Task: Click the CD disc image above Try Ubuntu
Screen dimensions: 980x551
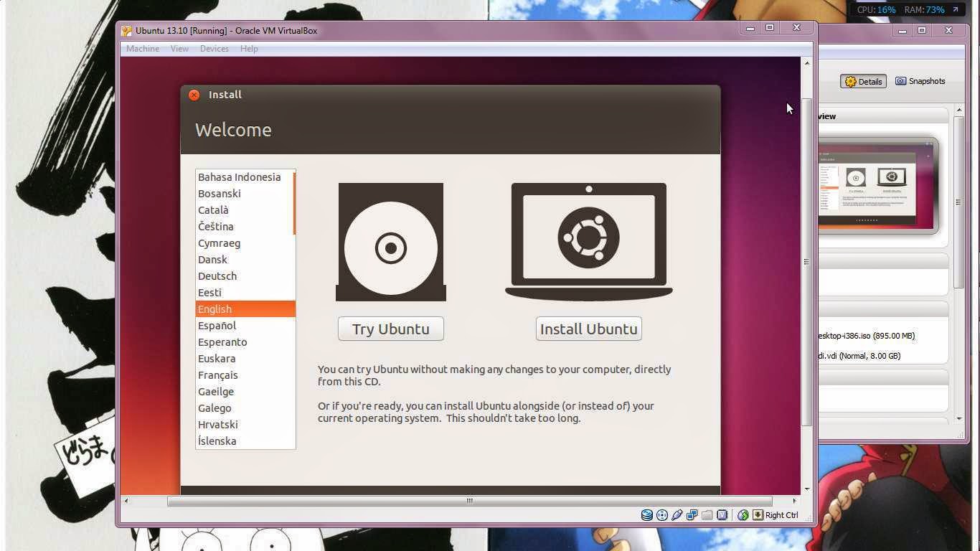Action: pyautogui.click(x=391, y=242)
